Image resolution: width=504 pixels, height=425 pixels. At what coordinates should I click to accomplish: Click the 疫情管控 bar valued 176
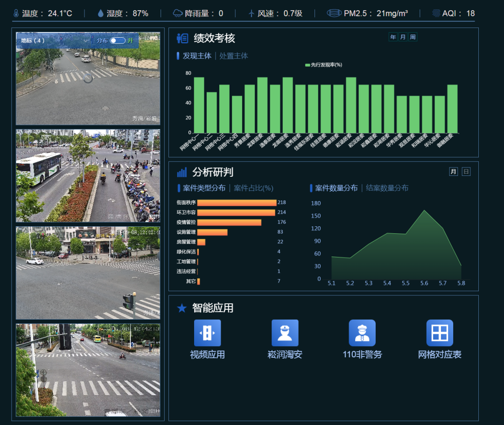229,223
